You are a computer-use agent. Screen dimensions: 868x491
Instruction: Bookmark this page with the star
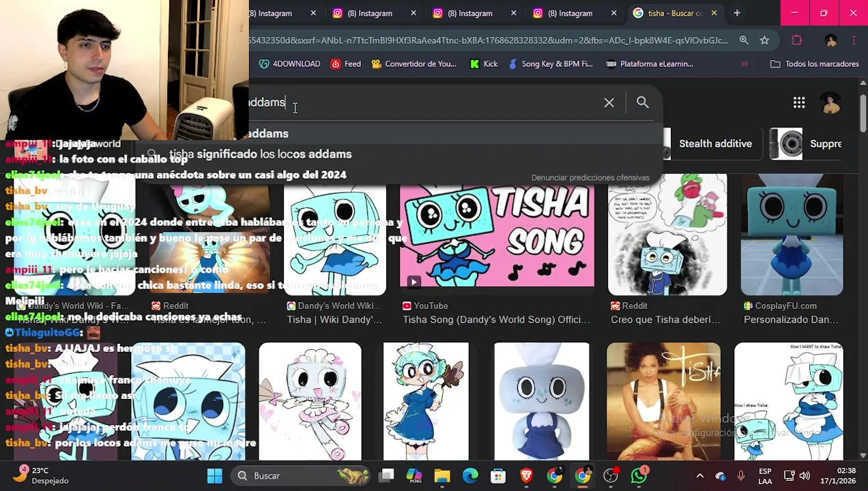pyautogui.click(x=764, y=40)
